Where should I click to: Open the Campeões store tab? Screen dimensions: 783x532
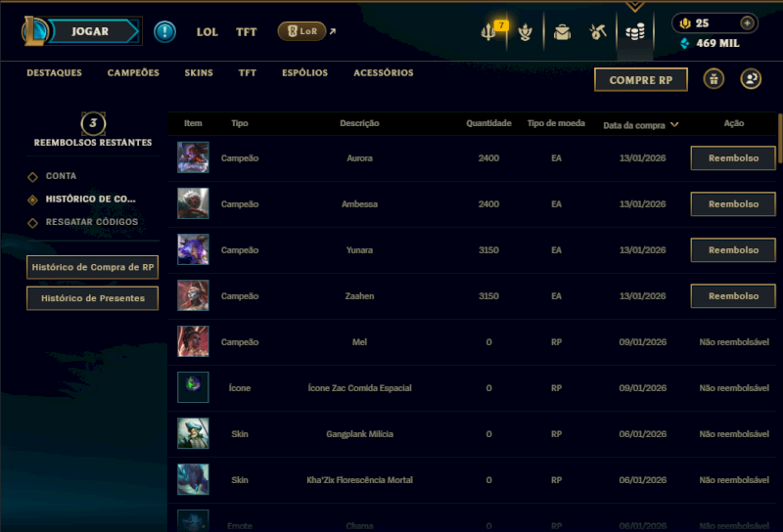click(133, 73)
